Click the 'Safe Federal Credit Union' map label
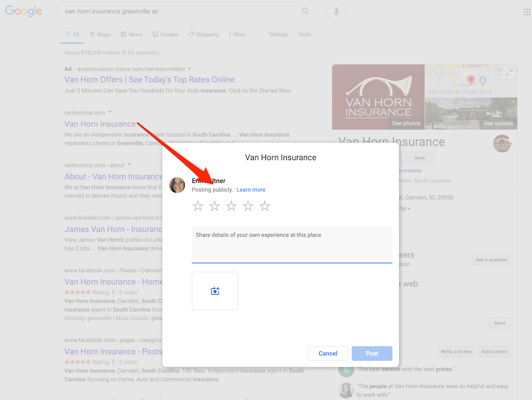This screenshot has width=532, height=400. (460, 92)
